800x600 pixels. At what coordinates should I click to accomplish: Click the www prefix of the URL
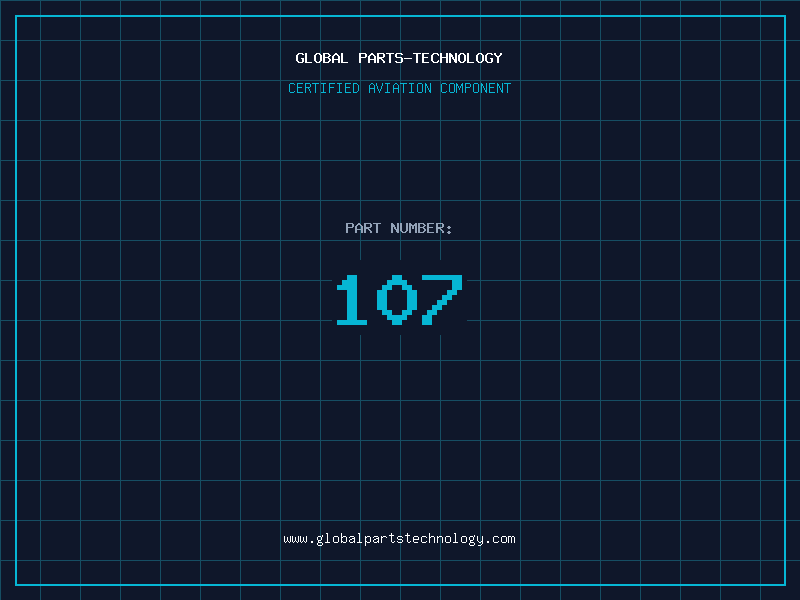click(295, 539)
